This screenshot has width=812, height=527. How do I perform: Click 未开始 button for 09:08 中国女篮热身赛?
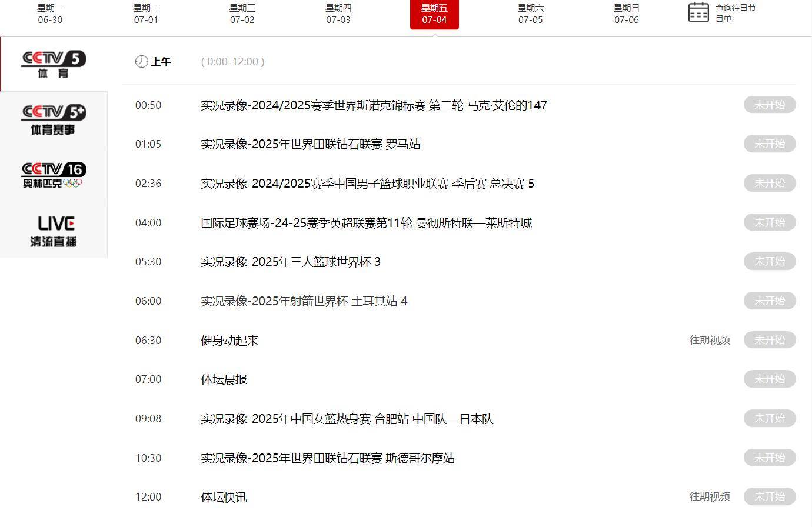click(x=770, y=418)
